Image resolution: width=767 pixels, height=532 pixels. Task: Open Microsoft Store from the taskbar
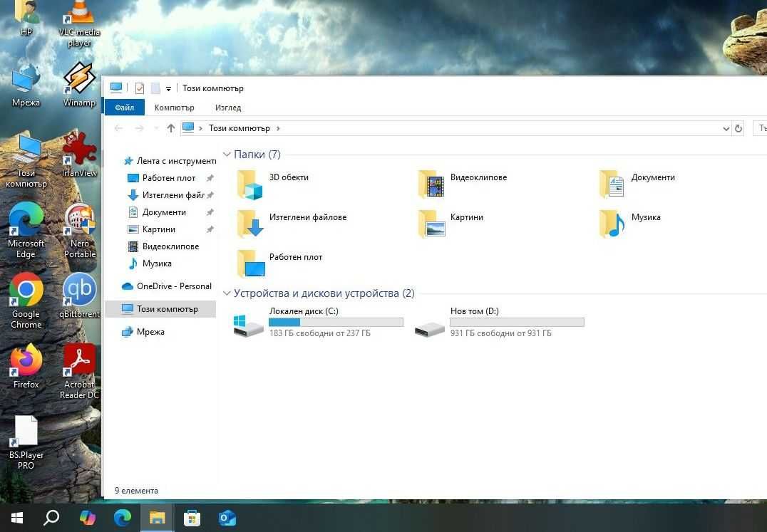tap(192, 517)
